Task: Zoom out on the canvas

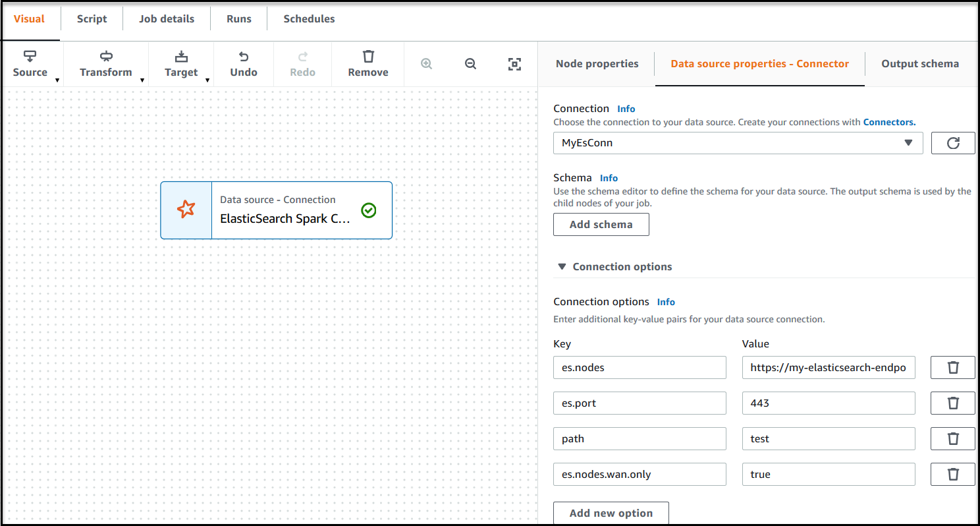Action: click(x=470, y=64)
